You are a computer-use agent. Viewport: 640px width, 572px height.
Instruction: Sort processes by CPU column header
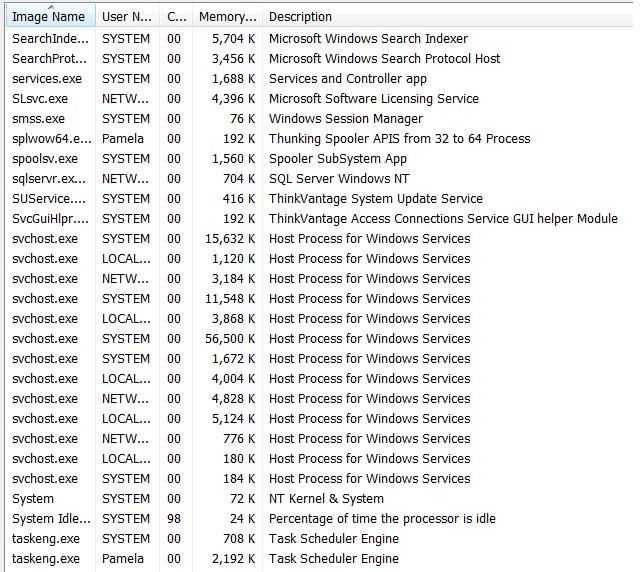[x=175, y=17]
